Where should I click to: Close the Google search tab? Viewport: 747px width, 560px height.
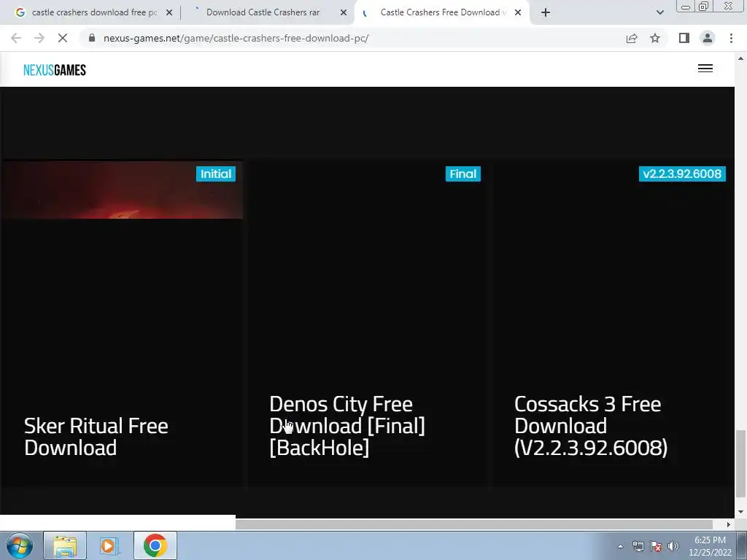(x=169, y=12)
